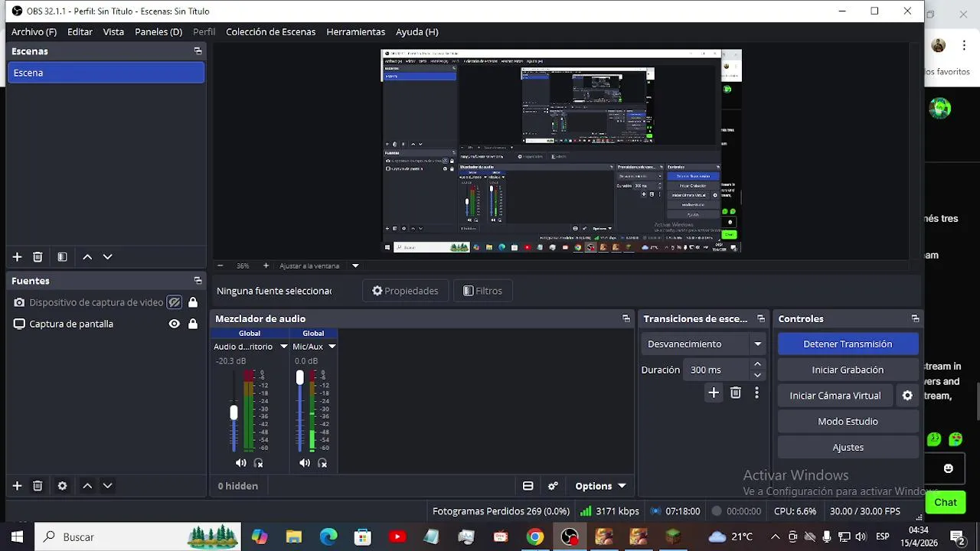
Task: Switch the audio mixer layout icon
Action: tap(528, 486)
